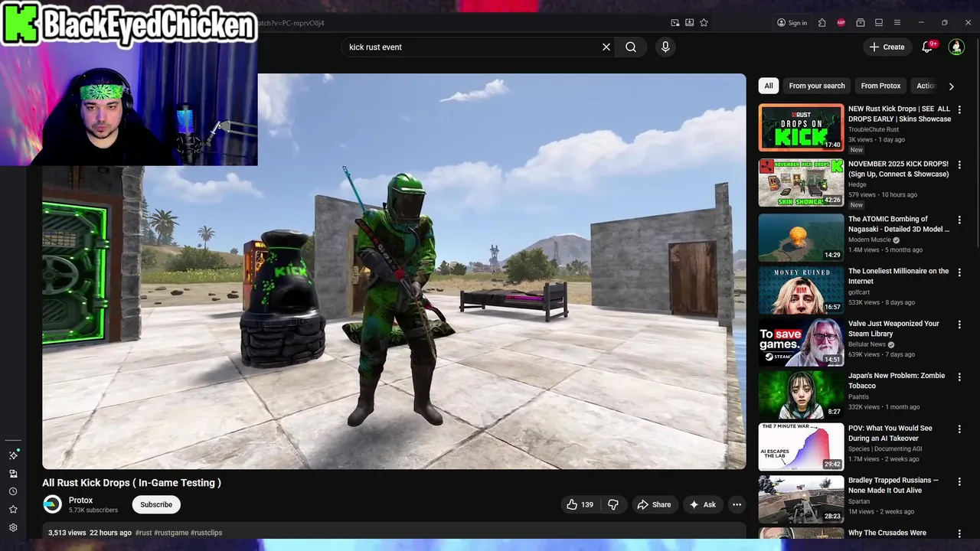Open Why The Crusades Were video
The width and height of the screenshot is (980, 551).
click(887, 533)
